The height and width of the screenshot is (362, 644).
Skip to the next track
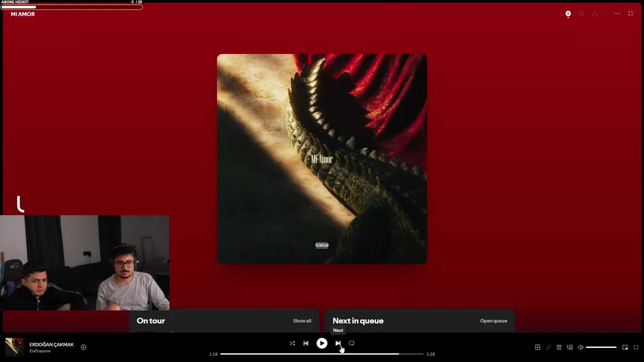coord(338,343)
